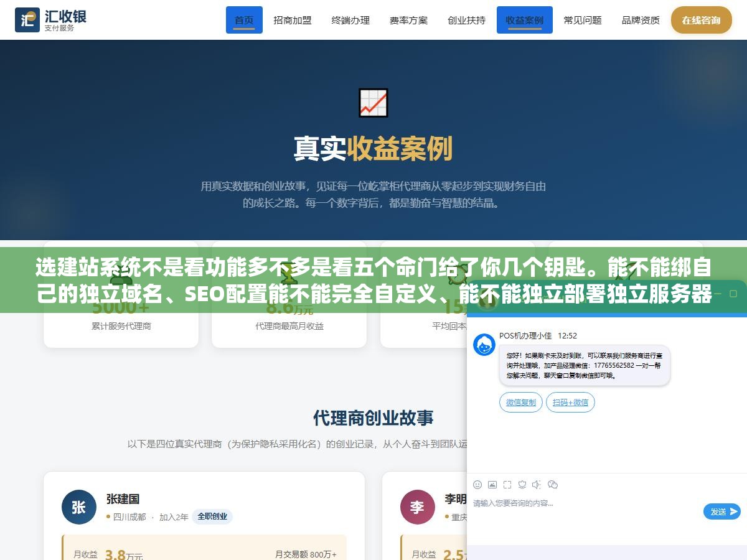Click the 代理商创业故事 section heading
Screen dimensions: 747x560
pos(374,418)
